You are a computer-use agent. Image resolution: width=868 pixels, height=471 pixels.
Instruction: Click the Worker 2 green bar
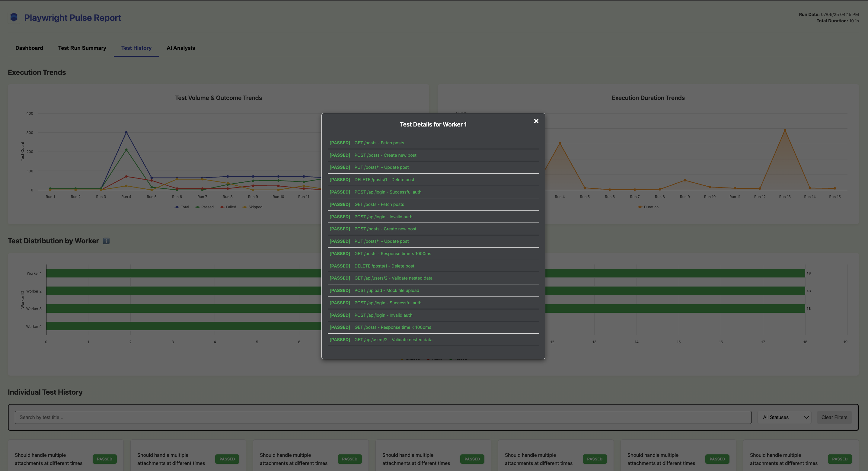click(x=426, y=291)
